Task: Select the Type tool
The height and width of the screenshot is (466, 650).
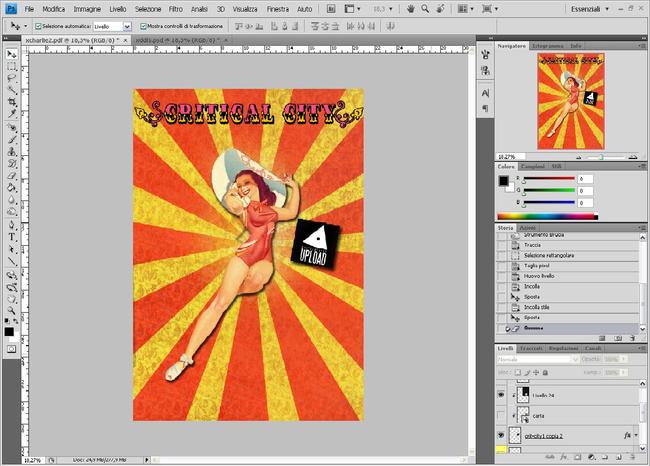Action: [x=11, y=237]
